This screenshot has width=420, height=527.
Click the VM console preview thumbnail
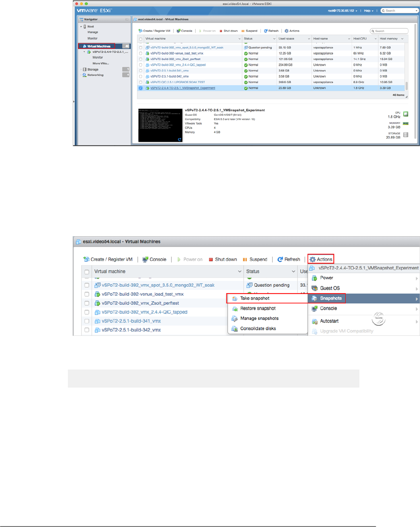(x=161, y=125)
